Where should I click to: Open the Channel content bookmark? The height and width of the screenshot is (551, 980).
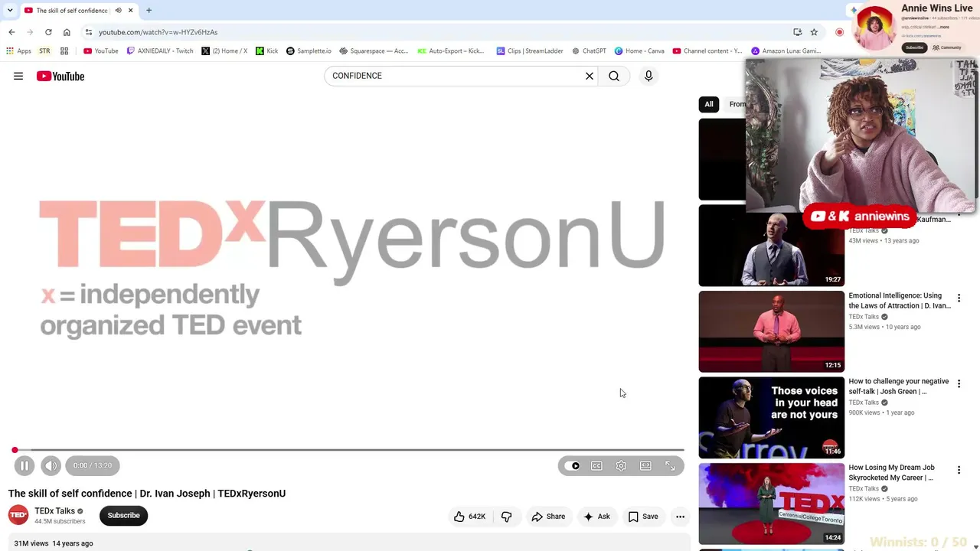pos(707,51)
